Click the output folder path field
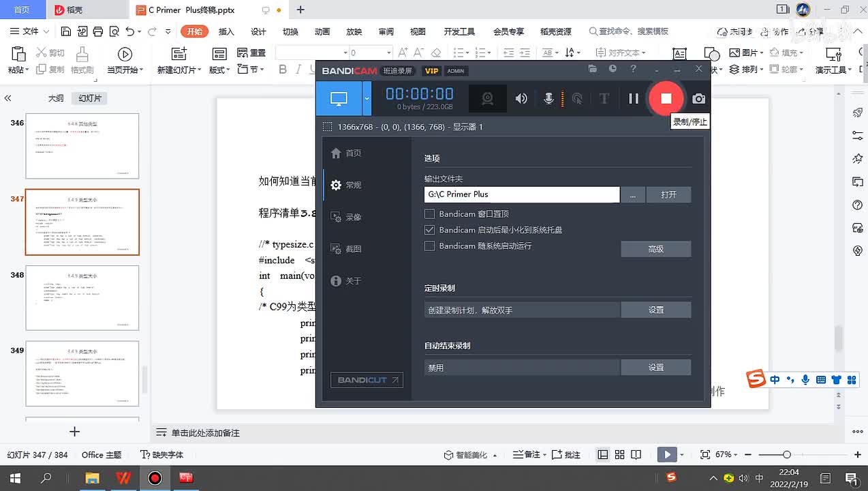 point(522,194)
